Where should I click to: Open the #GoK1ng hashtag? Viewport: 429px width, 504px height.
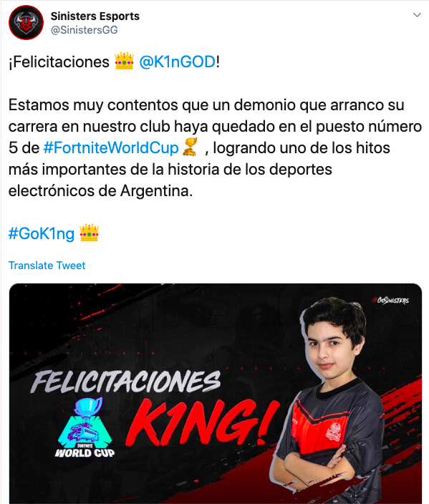tap(42, 233)
